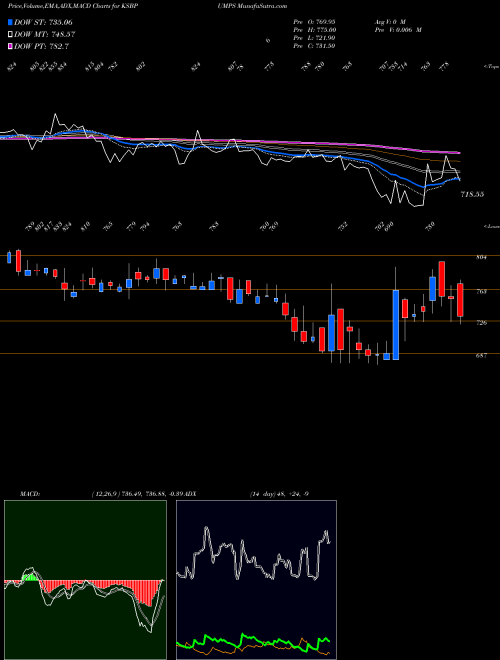The width and height of the screenshot is (500, 660).
Task: Click the magenta DOW PT legend swatch
Action: [x=11, y=46]
